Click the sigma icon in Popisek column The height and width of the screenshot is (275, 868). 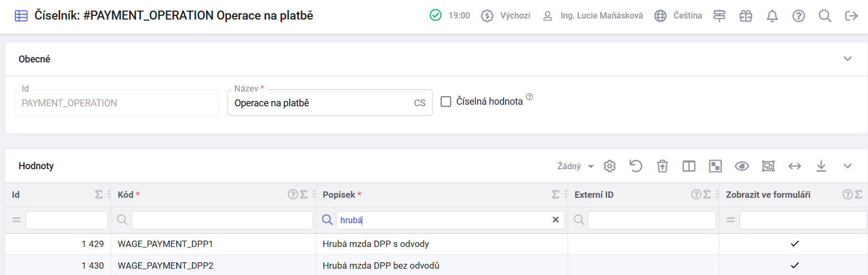pos(555,195)
